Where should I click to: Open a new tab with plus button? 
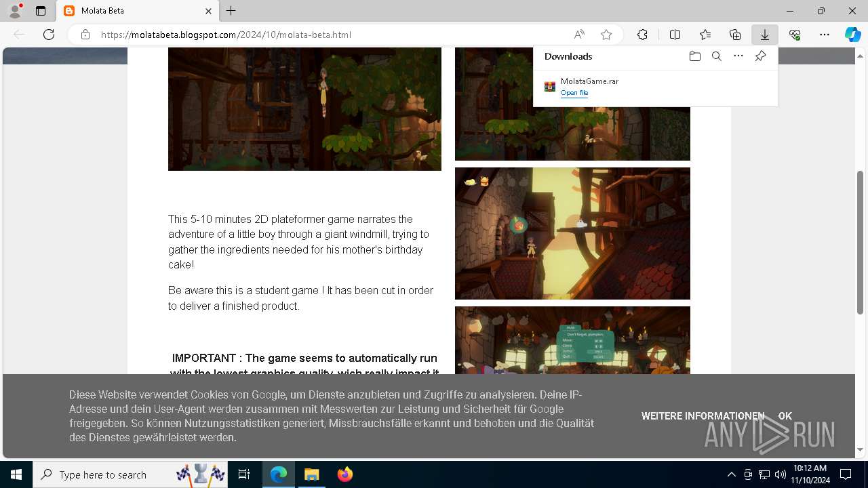[231, 11]
